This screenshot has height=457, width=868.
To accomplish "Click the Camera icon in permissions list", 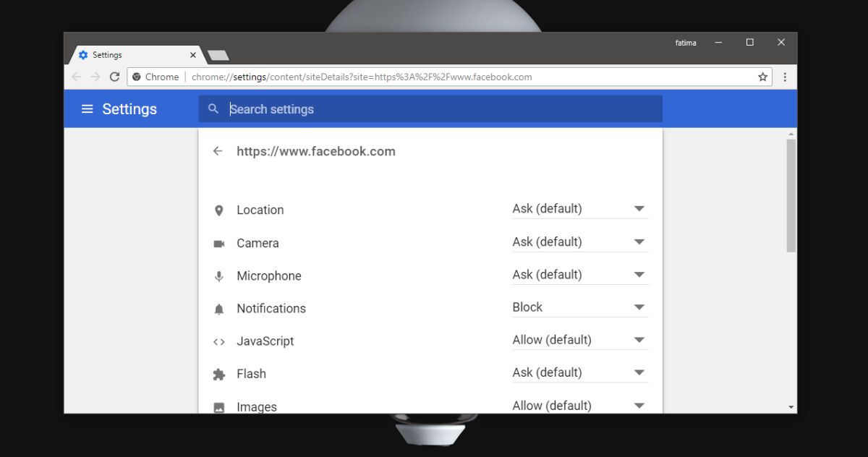I will tap(219, 244).
